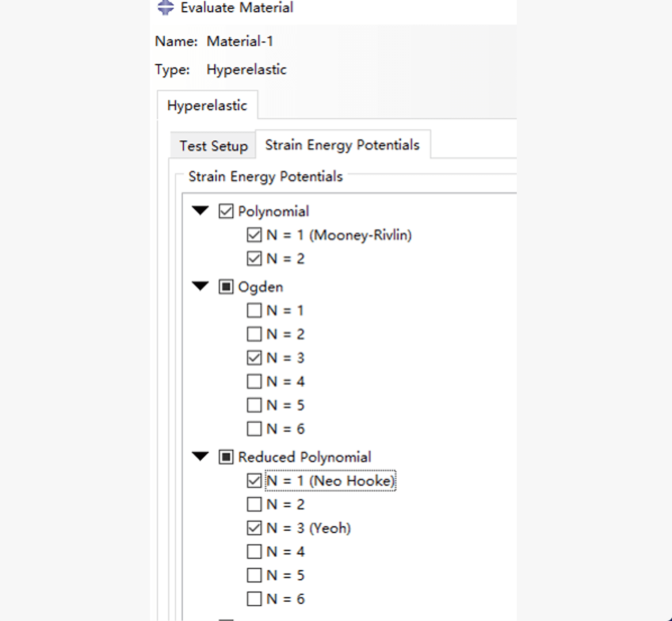Select the outer Hyperelastic tab
The height and width of the screenshot is (621, 672).
point(207,106)
